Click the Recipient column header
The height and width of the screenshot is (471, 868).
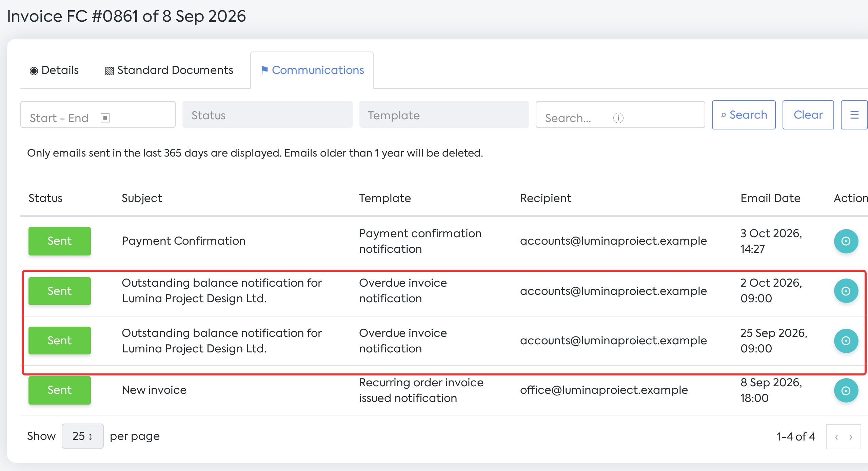click(x=546, y=198)
